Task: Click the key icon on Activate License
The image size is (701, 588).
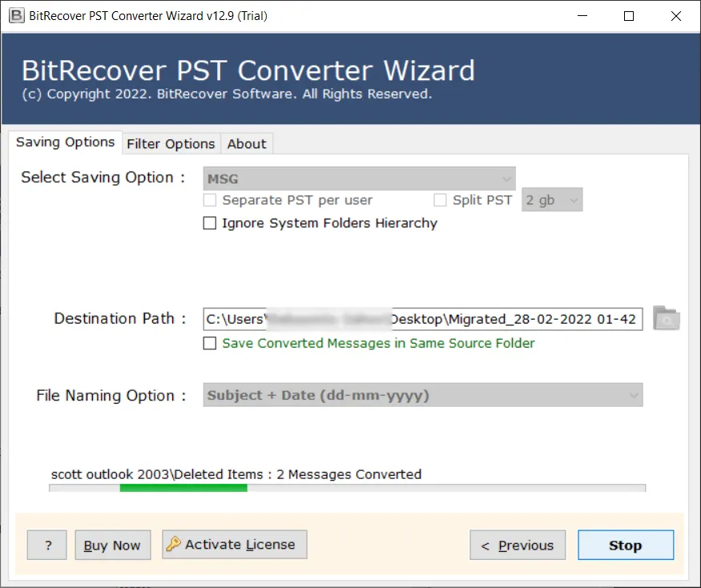Action: click(174, 544)
